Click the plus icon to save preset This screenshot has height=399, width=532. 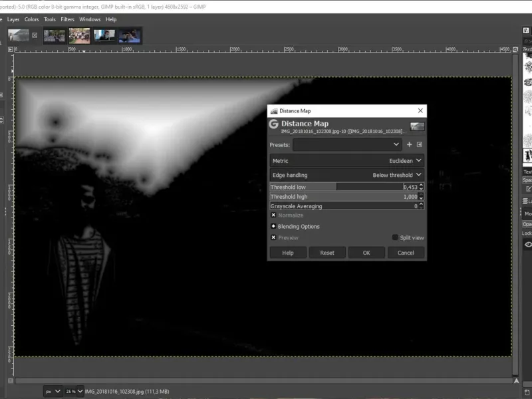pyautogui.click(x=409, y=144)
